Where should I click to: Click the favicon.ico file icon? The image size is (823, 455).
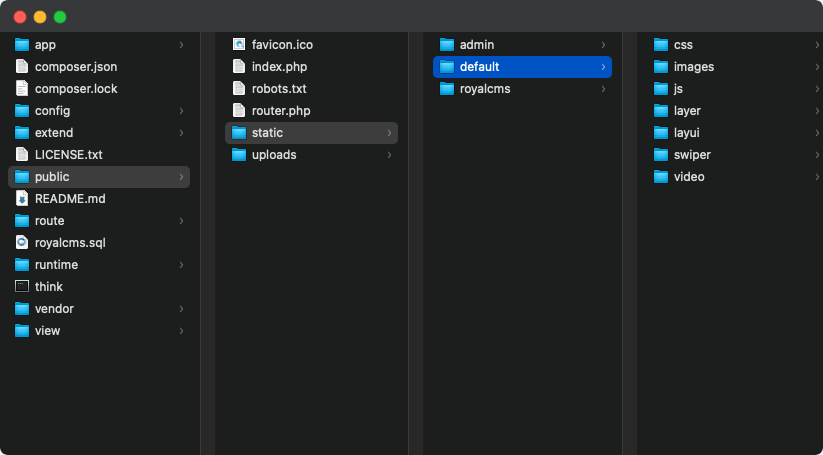click(x=239, y=45)
